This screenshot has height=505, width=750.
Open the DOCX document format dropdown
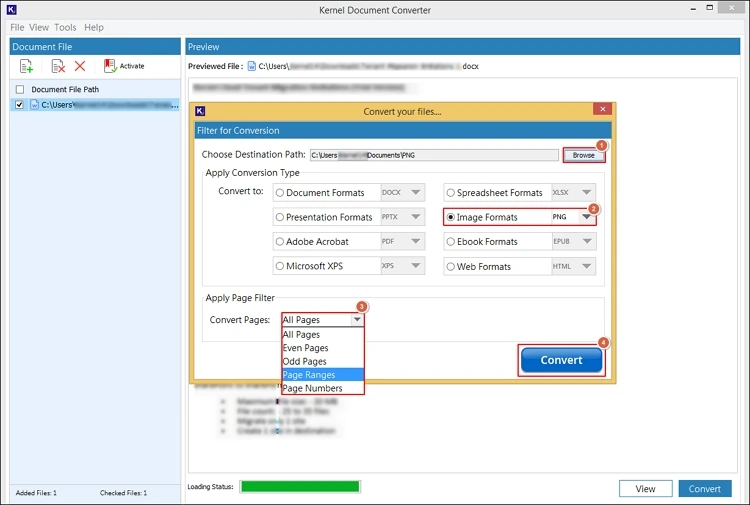(x=416, y=193)
